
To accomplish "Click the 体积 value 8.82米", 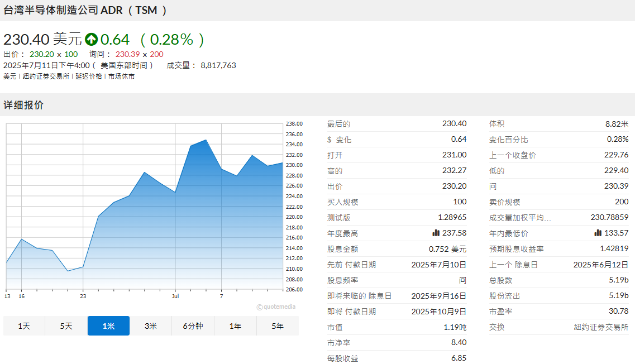I will 617,124.
